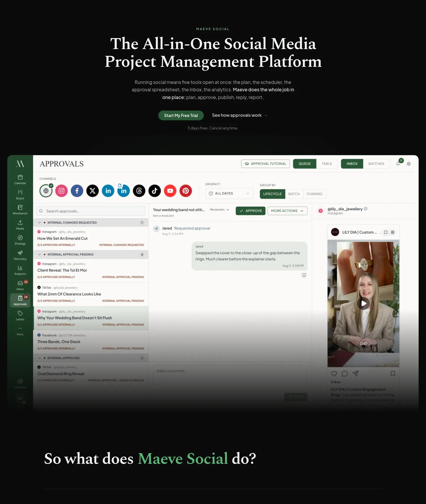Click the share paper-plane on preview
This screenshot has width=426, height=504.
pos(355,374)
